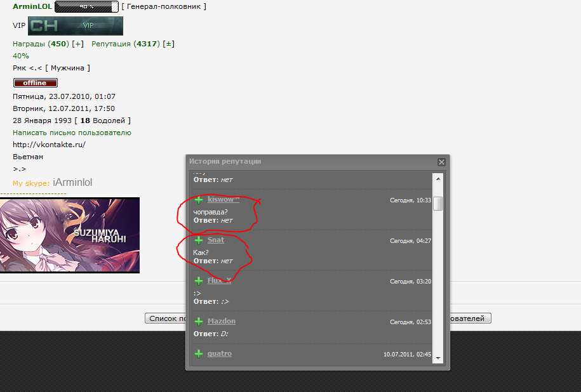The height and width of the screenshot is (392, 581).
Task: Click the scroll down arrow in reputation history
Action: 438,358
